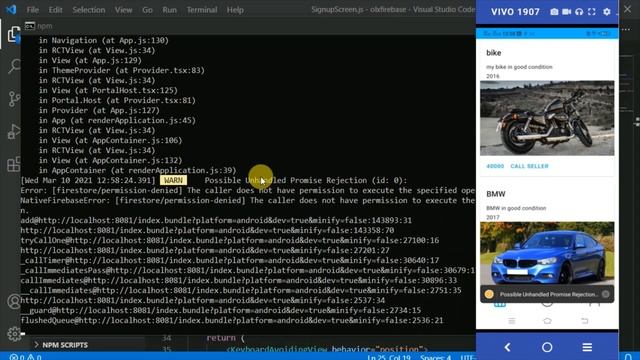Tap CALL SELLER on the bike listing
640x360 pixels.
pyautogui.click(x=529, y=166)
